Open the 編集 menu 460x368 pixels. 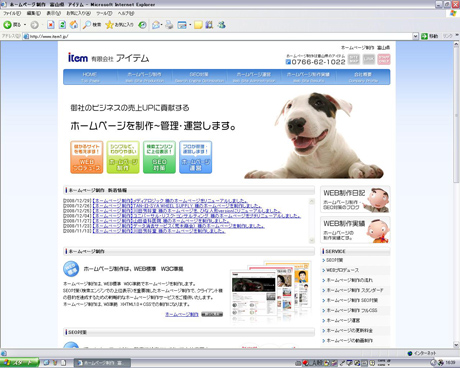[x=34, y=13]
